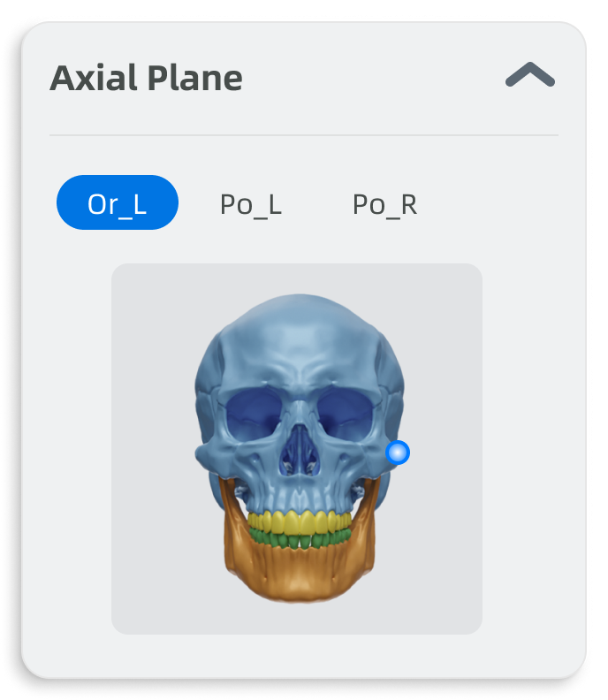The width and height of the screenshot is (608, 700).
Task: Collapse the Axial Plane panel chevron
Action: [529, 77]
